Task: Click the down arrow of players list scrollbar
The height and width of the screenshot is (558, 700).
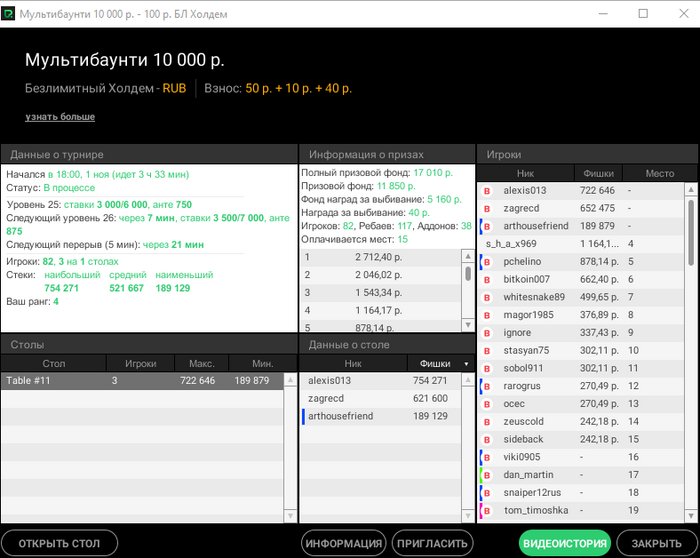Action: click(691, 516)
